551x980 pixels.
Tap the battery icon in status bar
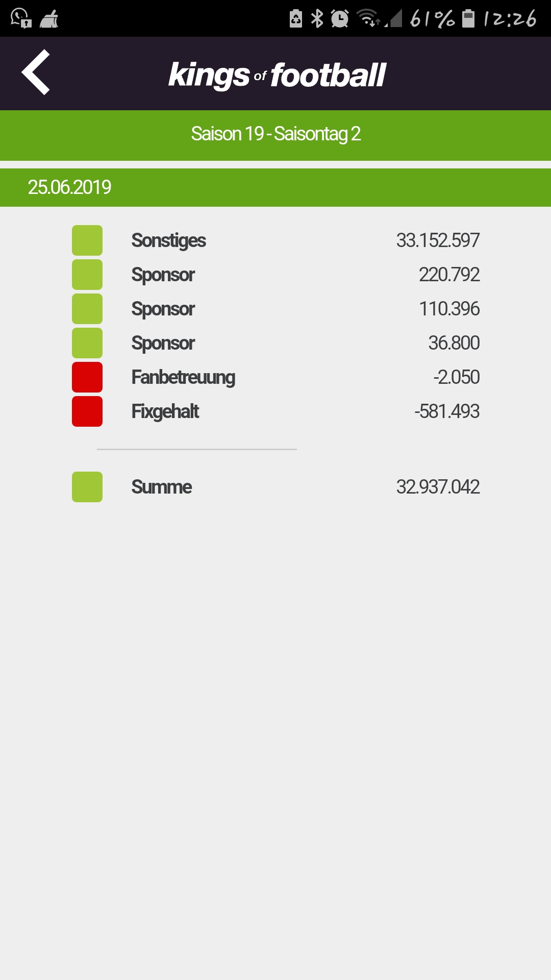(468, 18)
